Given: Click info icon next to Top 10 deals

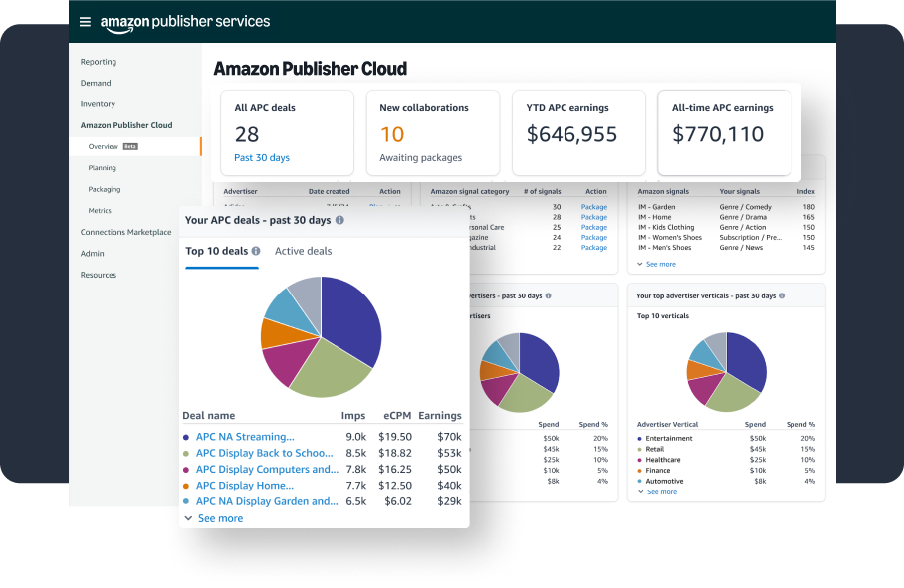Looking at the screenshot, I should (256, 252).
